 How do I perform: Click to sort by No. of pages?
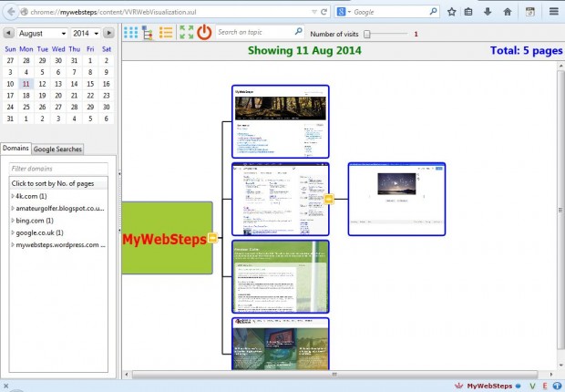tap(58, 183)
